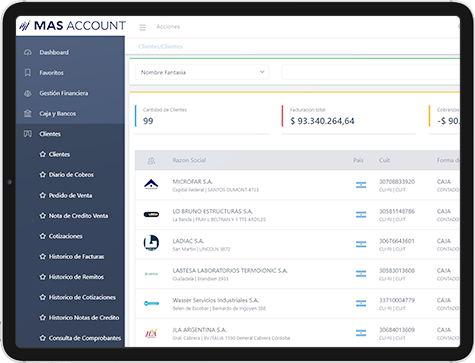Image resolution: width=475 pixels, height=363 pixels.
Task: Click the MAS ACCOUNT logo
Action: (x=72, y=26)
